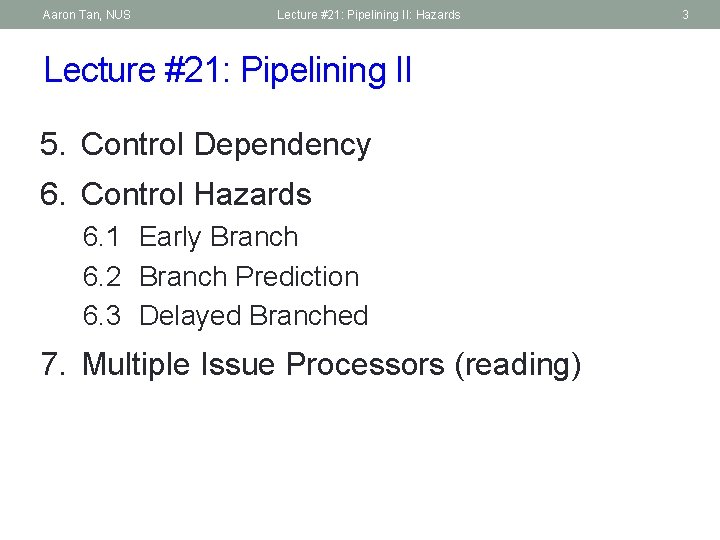Click the '6.3' sub-section number
The image size is (720, 540).
102,315
